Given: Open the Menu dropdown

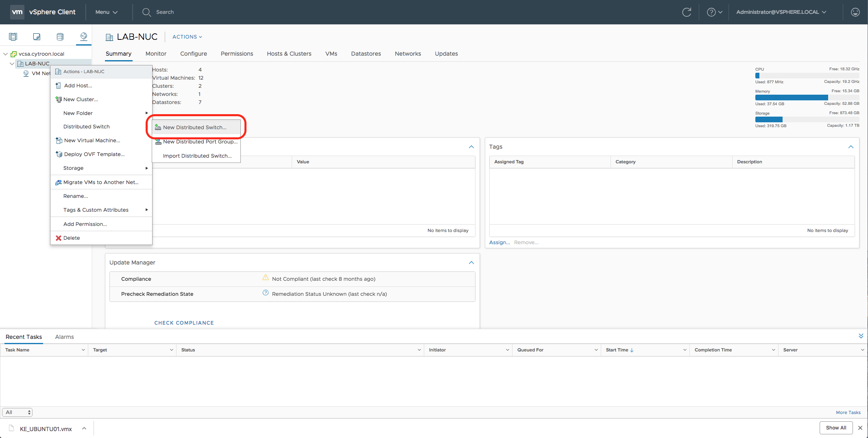Looking at the screenshot, I should point(106,12).
